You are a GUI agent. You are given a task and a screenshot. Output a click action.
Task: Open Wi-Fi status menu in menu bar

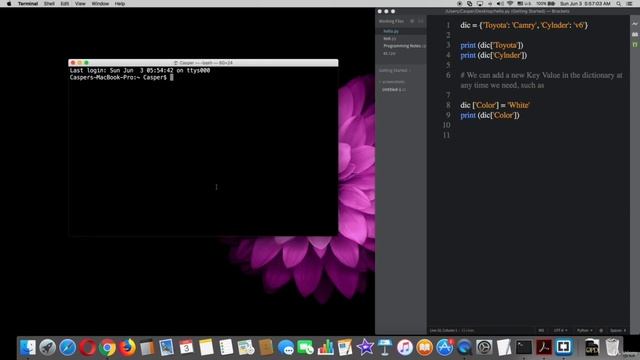(510, 4)
